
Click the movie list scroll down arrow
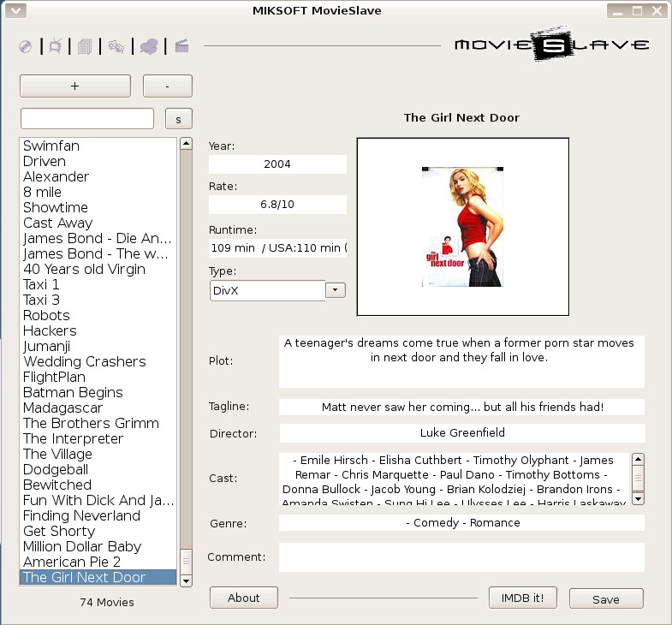point(186,580)
